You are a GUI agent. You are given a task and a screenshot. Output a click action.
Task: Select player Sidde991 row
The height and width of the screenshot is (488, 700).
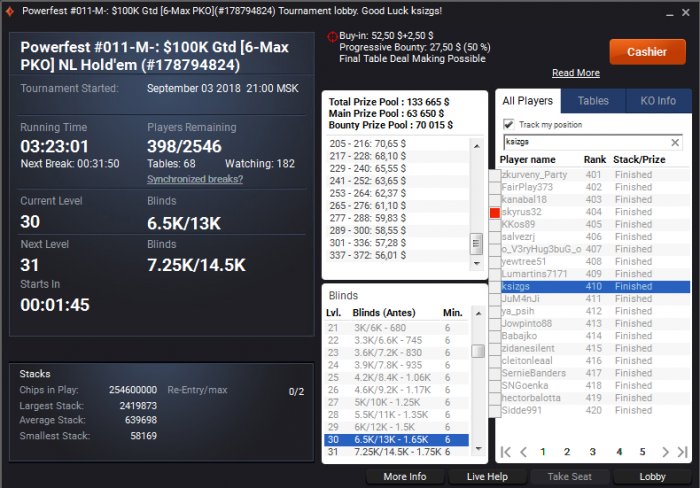[595, 410]
